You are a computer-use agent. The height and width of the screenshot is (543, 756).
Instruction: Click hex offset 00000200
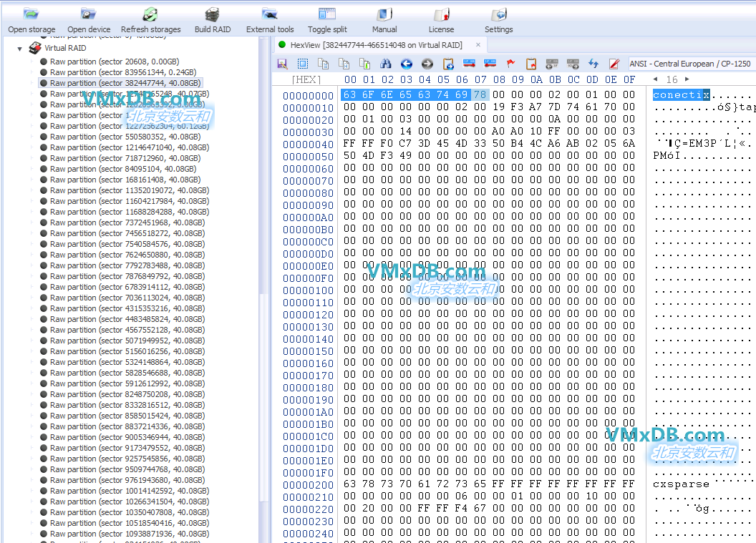(308, 485)
